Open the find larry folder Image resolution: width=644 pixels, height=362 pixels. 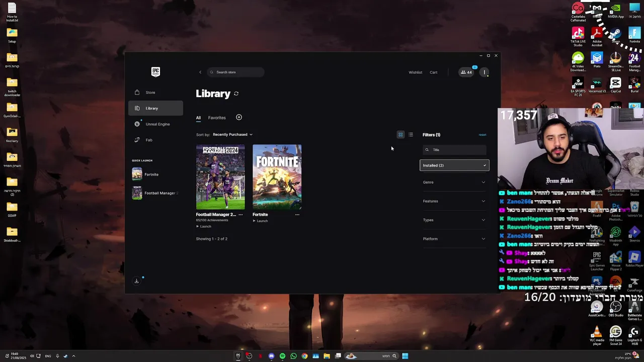point(12,135)
